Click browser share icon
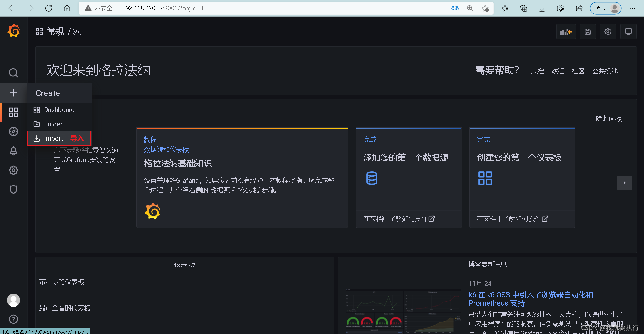Image resolution: width=644 pixels, height=334 pixels. coord(579,8)
